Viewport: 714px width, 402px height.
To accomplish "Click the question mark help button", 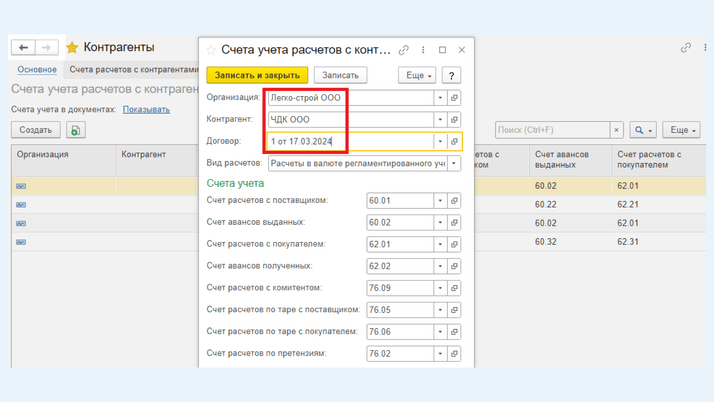I will tap(451, 75).
